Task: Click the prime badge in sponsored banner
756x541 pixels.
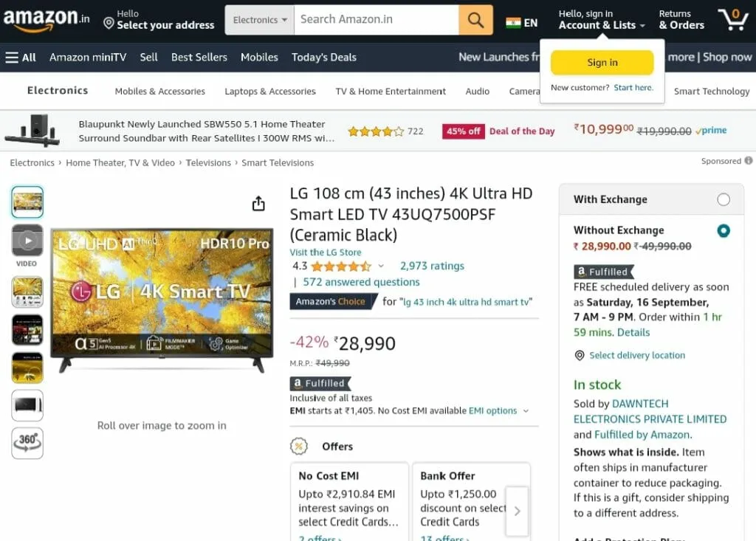Action: tap(711, 130)
